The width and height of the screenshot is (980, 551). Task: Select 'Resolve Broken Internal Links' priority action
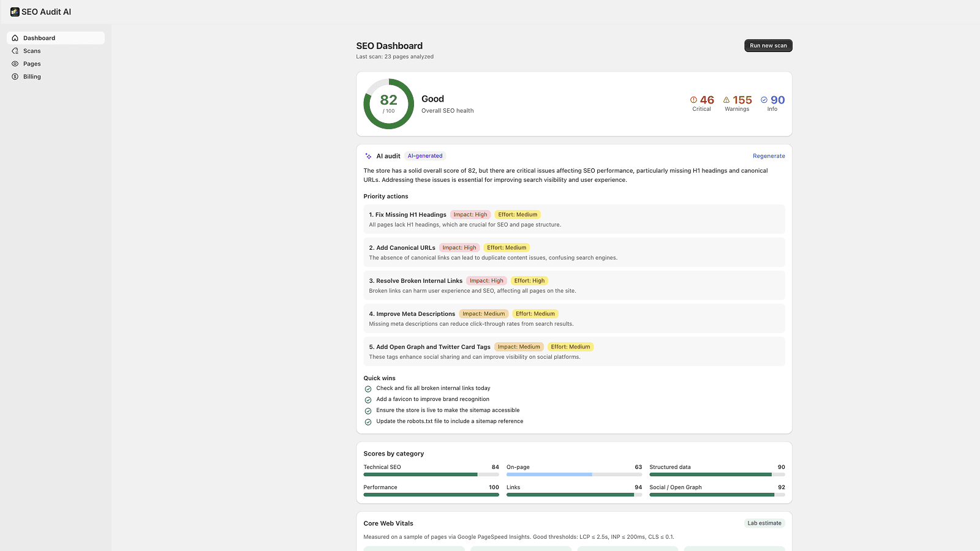pyautogui.click(x=574, y=285)
